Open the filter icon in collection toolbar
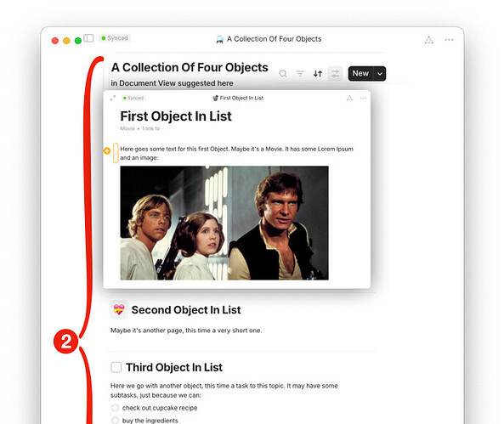 click(x=300, y=74)
